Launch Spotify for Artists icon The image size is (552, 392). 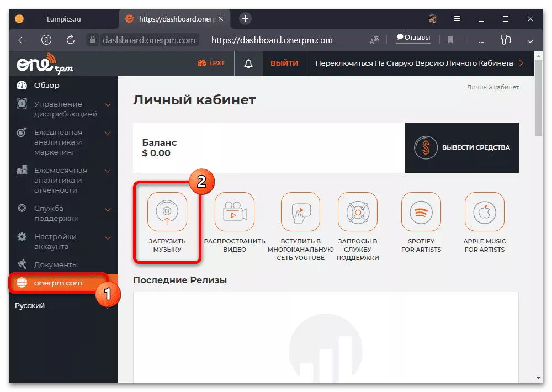pos(421,211)
